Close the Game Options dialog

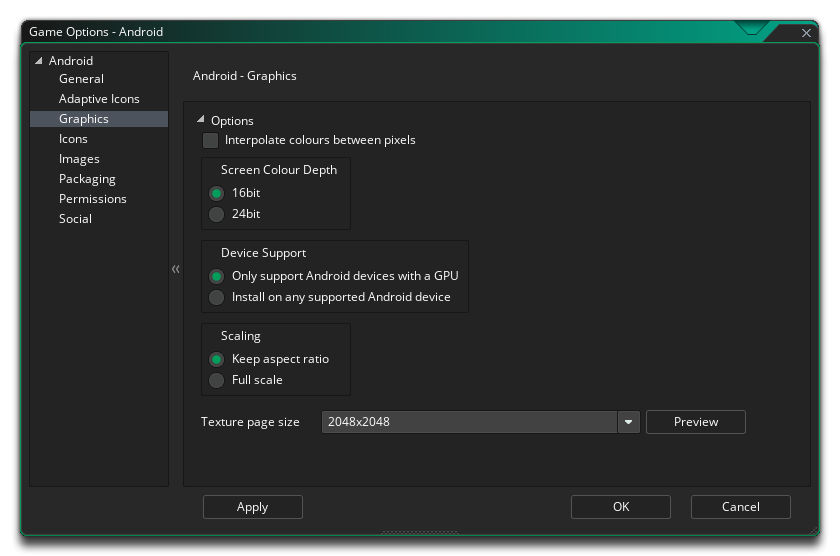806,33
